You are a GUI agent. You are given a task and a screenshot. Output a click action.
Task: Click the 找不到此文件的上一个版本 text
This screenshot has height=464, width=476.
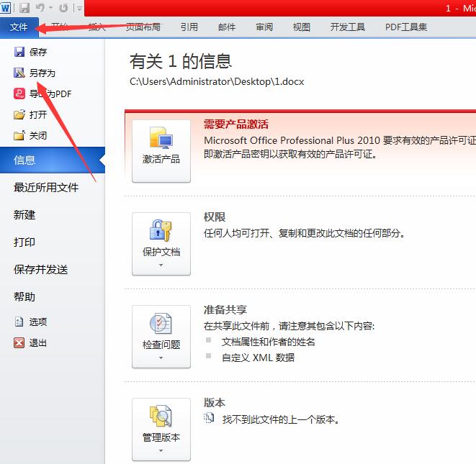coord(281,419)
